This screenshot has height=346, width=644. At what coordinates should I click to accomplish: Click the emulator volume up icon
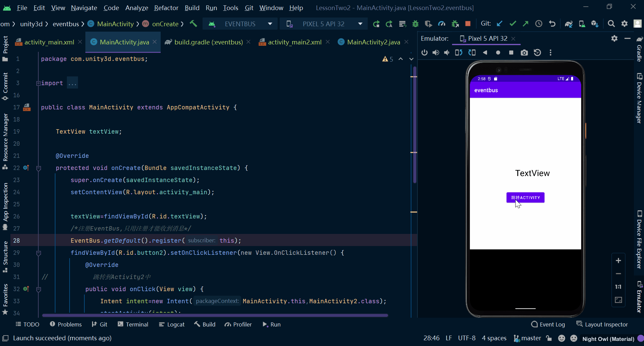[436, 53]
